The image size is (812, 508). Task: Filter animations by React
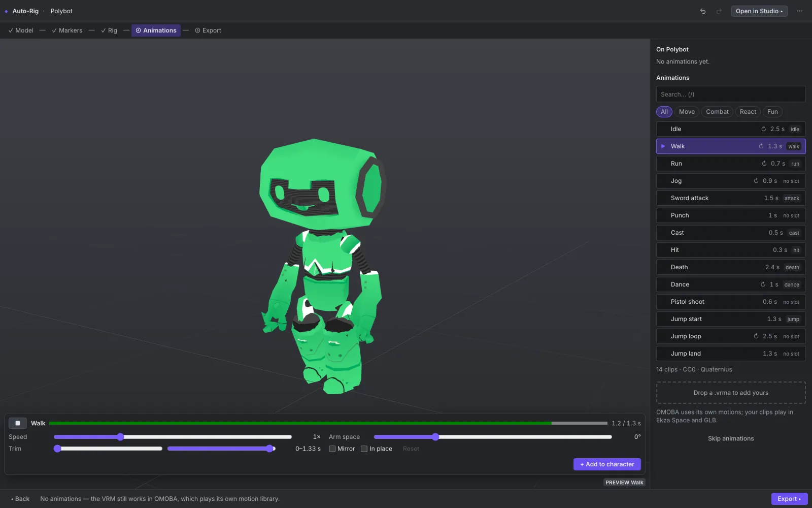[748, 112]
